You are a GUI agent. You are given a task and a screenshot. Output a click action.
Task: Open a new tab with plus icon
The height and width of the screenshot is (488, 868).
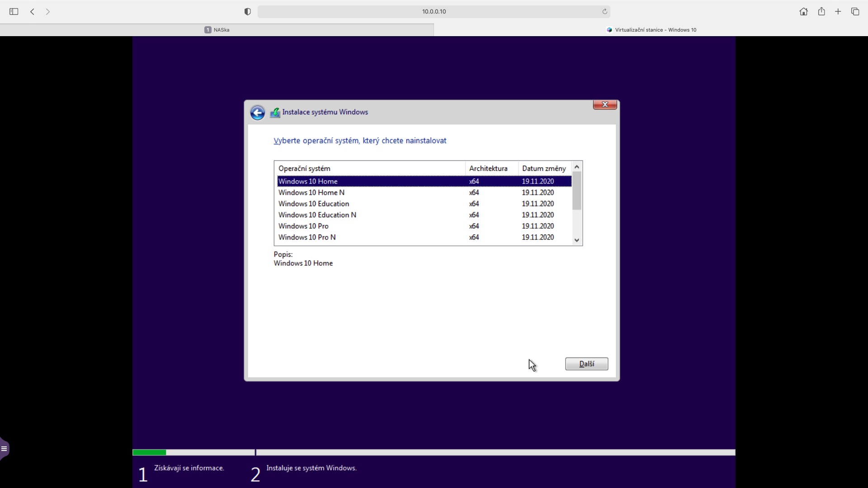tap(838, 12)
